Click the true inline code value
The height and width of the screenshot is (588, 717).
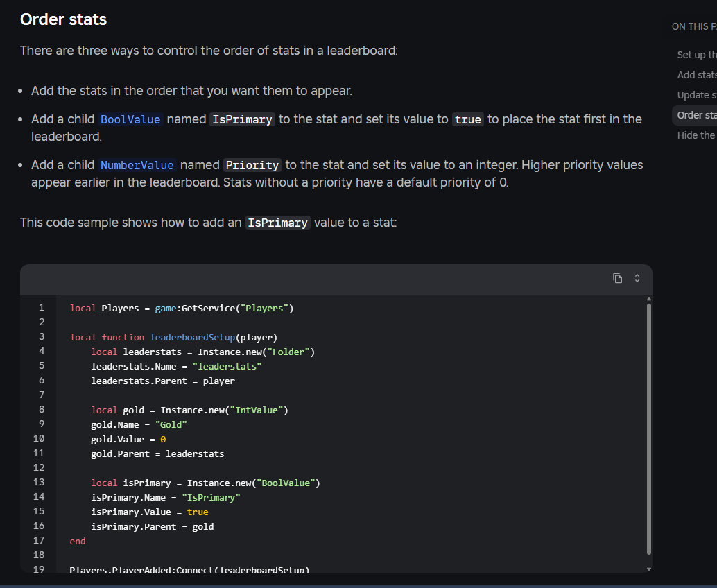pyautogui.click(x=467, y=119)
